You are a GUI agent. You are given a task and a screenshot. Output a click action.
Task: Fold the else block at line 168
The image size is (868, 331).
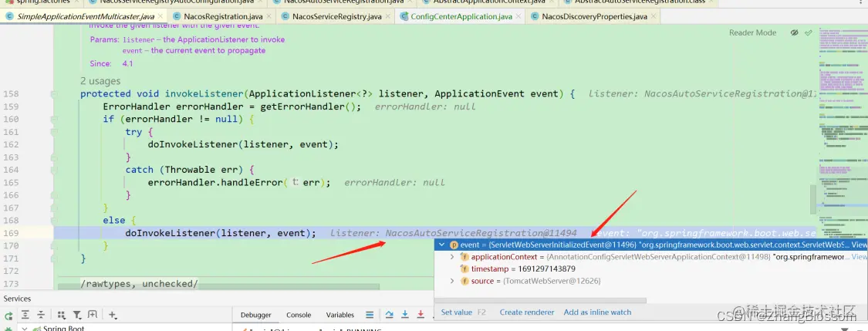click(54, 221)
